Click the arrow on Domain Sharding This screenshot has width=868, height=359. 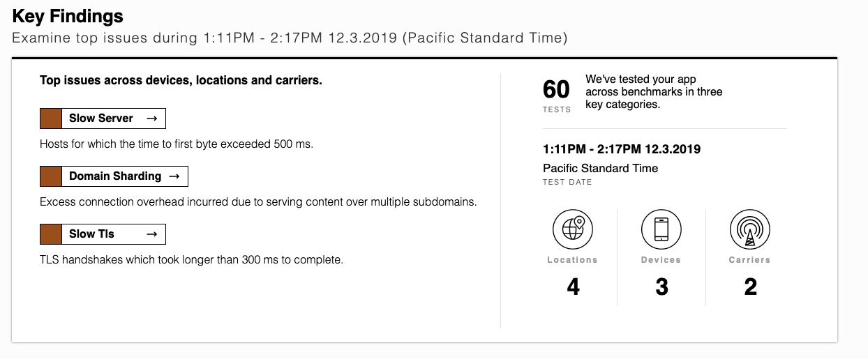click(x=174, y=176)
